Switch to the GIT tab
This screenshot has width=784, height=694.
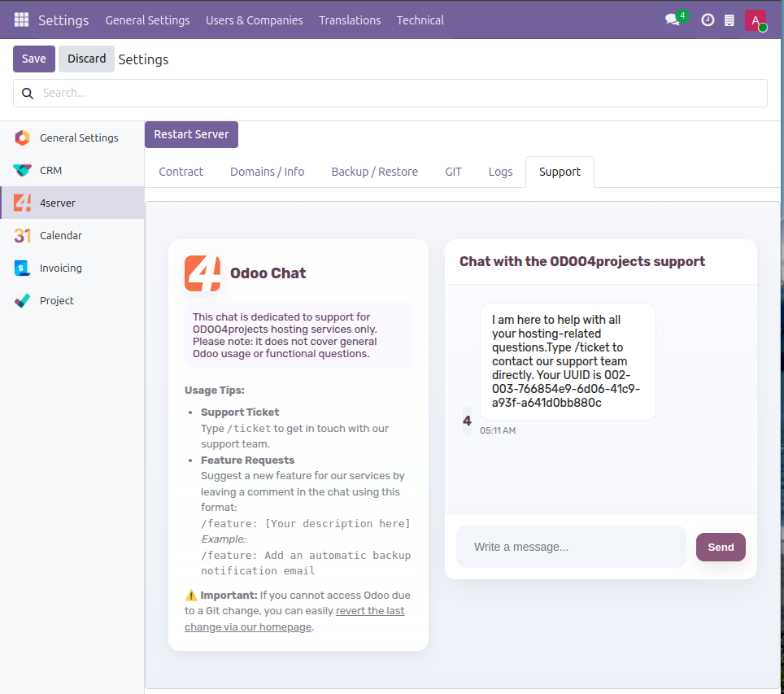pos(453,172)
